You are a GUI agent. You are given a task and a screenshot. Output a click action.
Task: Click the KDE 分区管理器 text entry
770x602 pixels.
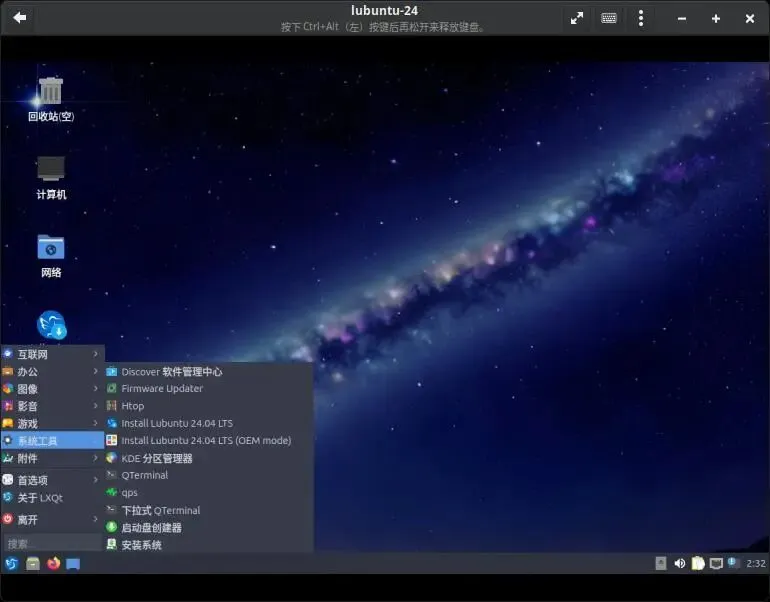click(x=157, y=458)
